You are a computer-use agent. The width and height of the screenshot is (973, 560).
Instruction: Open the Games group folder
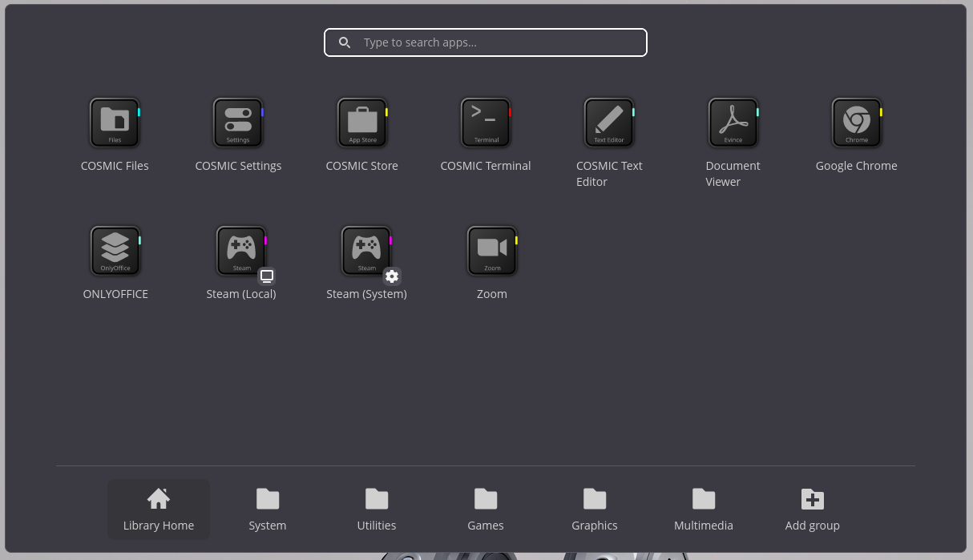point(486,510)
